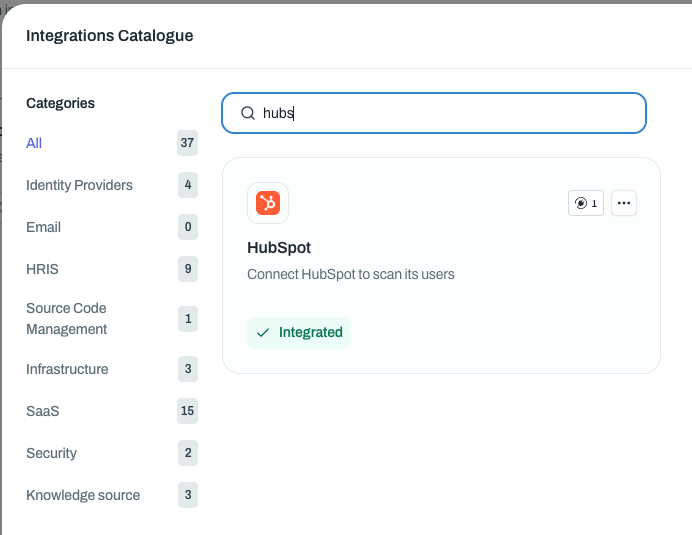Click the 'Connect HubSpot to scan its users' description
This screenshot has height=535, width=692.
[350, 274]
